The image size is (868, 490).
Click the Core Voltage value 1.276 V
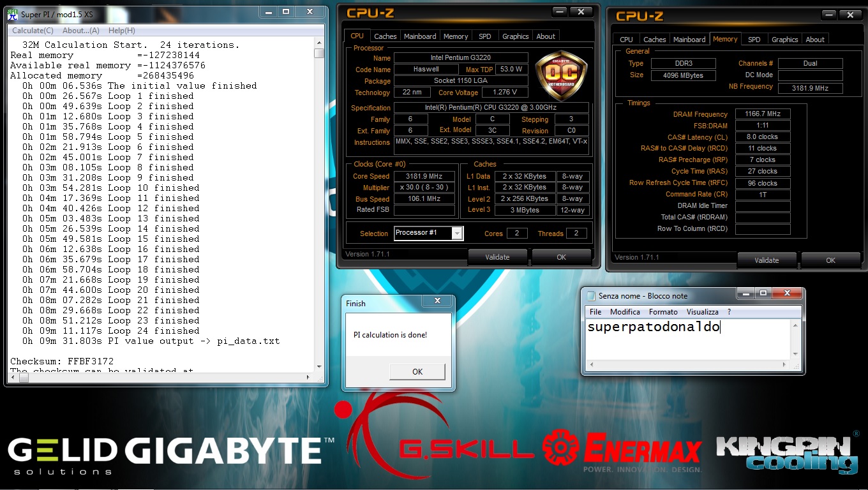(x=505, y=93)
